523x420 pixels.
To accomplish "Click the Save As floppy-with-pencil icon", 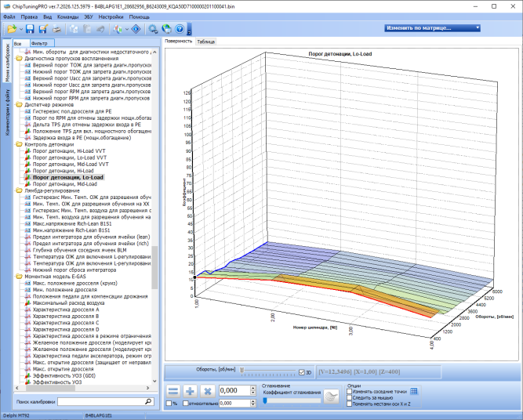I will tap(43, 29).
